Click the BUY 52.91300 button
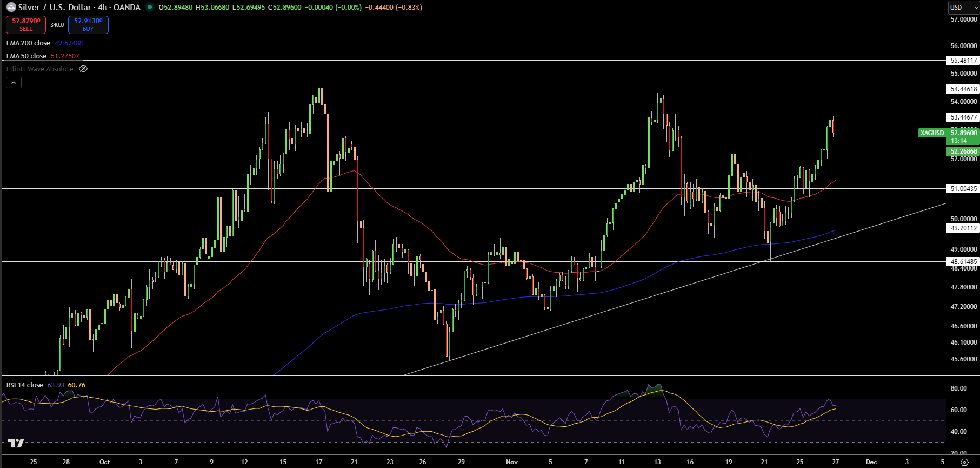This screenshot has height=468, width=980. click(x=88, y=24)
